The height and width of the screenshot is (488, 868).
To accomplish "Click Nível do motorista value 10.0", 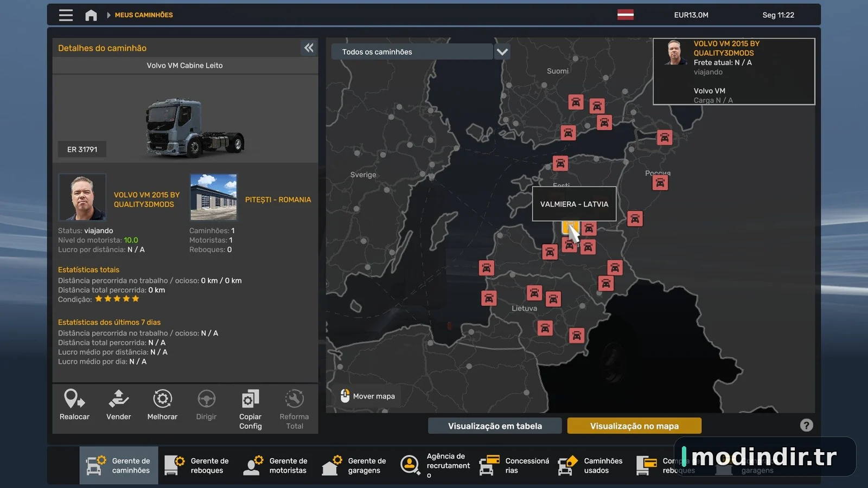I will (131, 240).
